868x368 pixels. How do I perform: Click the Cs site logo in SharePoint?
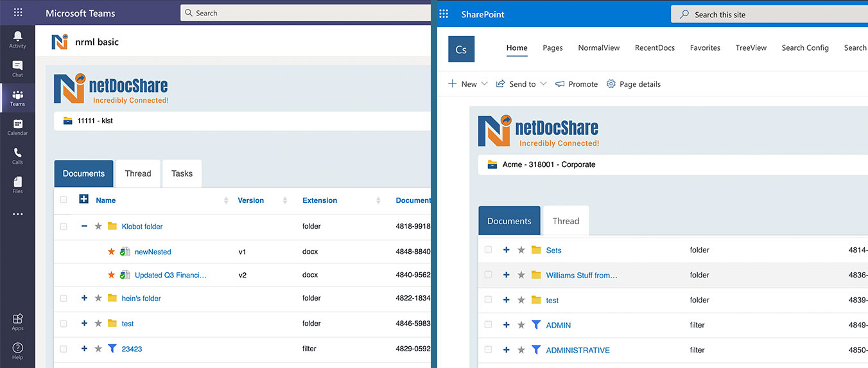[461, 49]
